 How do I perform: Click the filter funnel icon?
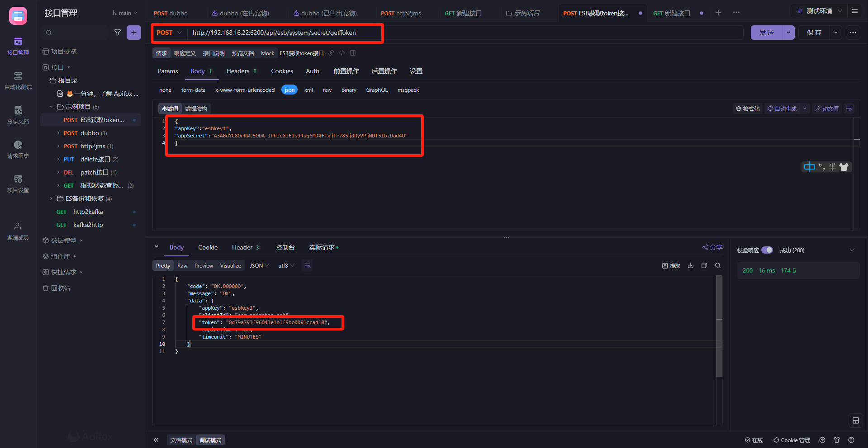tap(118, 33)
